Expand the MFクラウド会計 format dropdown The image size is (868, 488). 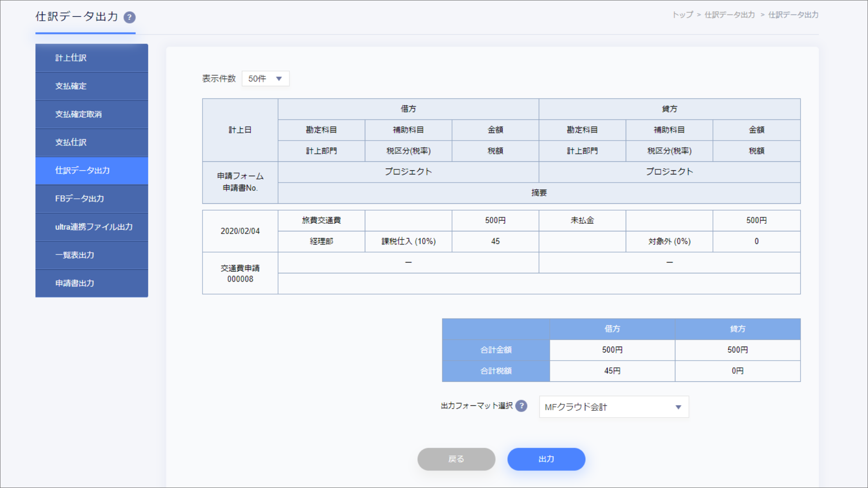coord(613,407)
